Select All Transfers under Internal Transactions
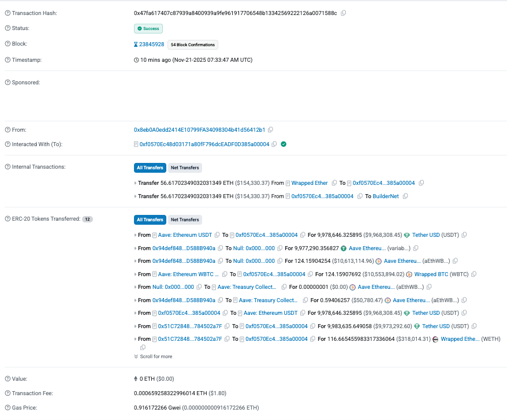507x420 pixels. tap(150, 168)
